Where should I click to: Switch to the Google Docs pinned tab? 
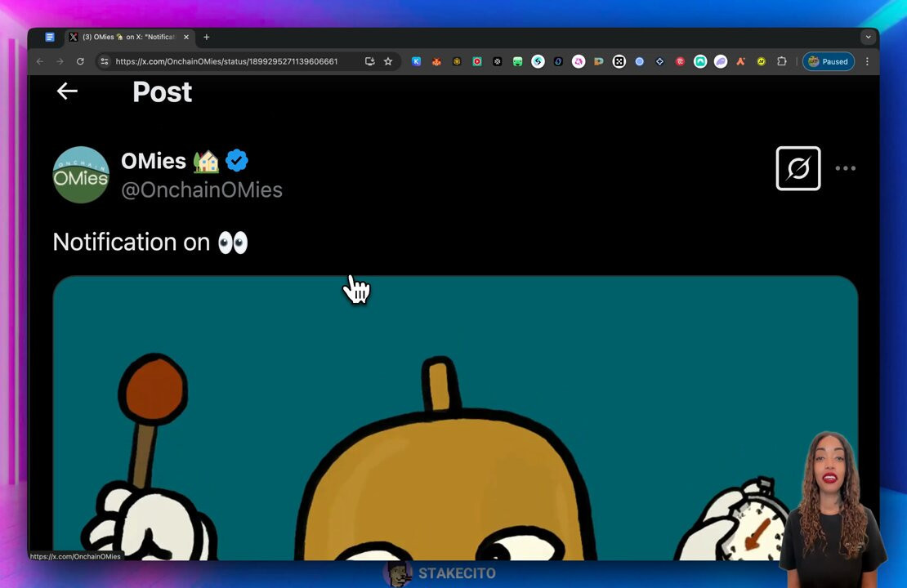pyautogui.click(x=50, y=37)
